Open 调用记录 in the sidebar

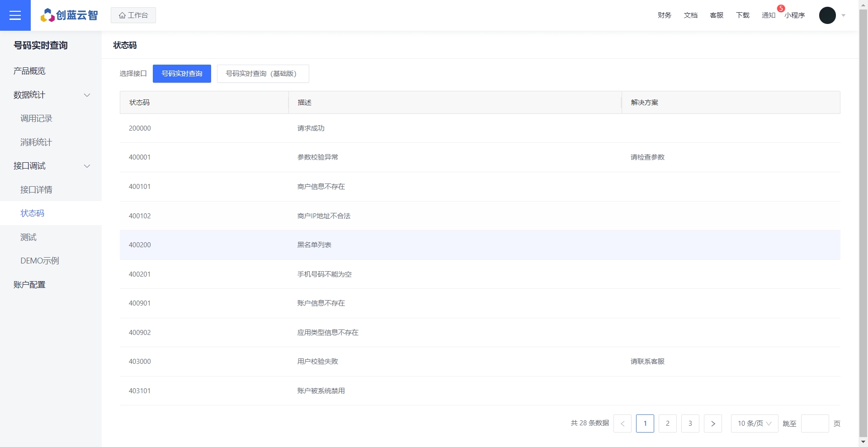point(36,118)
